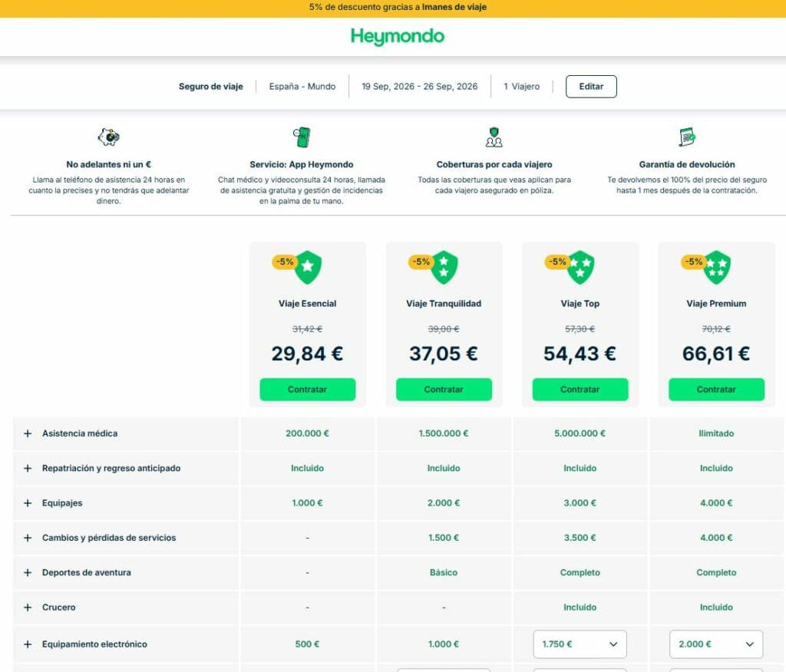Click the two-star shield on Viaje Tranquilidad

pos(444,267)
